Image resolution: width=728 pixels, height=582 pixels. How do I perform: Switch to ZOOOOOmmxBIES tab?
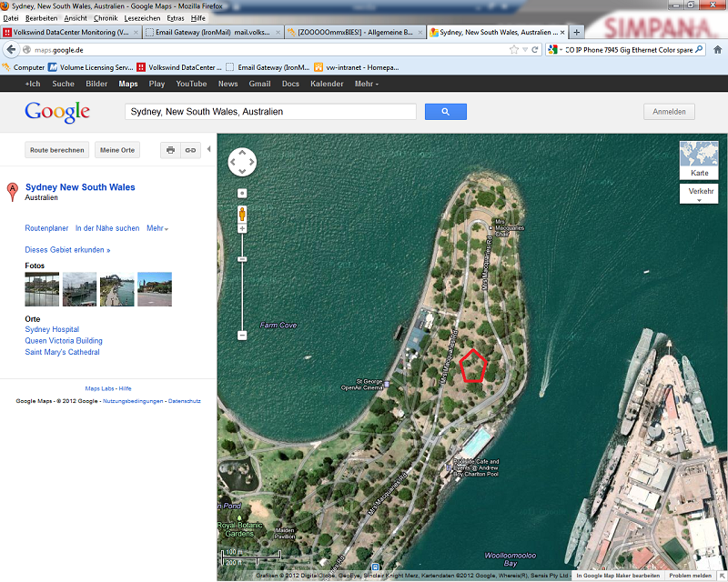[355, 32]
